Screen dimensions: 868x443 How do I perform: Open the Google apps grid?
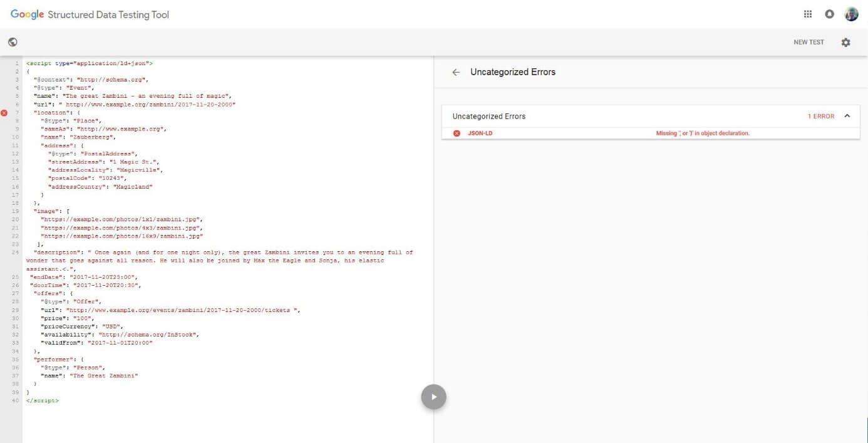(807, 14)
